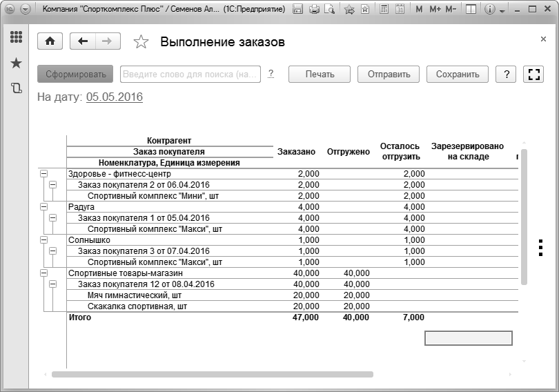Click Зарезервировано на складе column header
Image resolution: width=559 pixels, height=392 pixels.
(x=468, y=151)
